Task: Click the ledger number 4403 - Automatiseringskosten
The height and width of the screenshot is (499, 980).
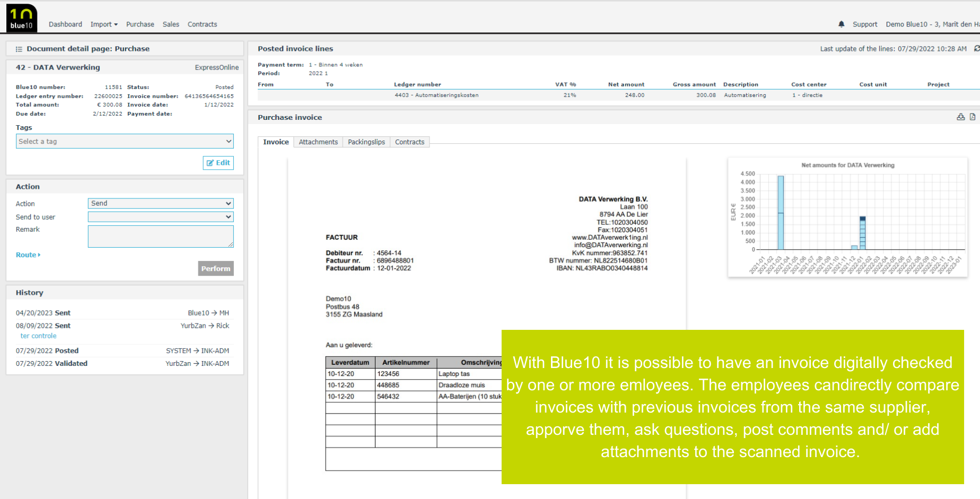Action: pyautogui.click(x=436, y=95)
